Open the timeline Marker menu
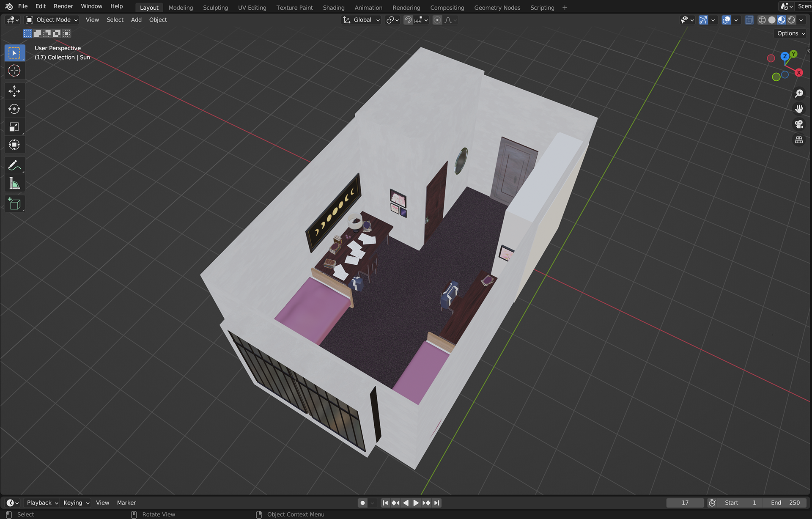The width and height of the screenshot is (812, 519). pos(126,503)
